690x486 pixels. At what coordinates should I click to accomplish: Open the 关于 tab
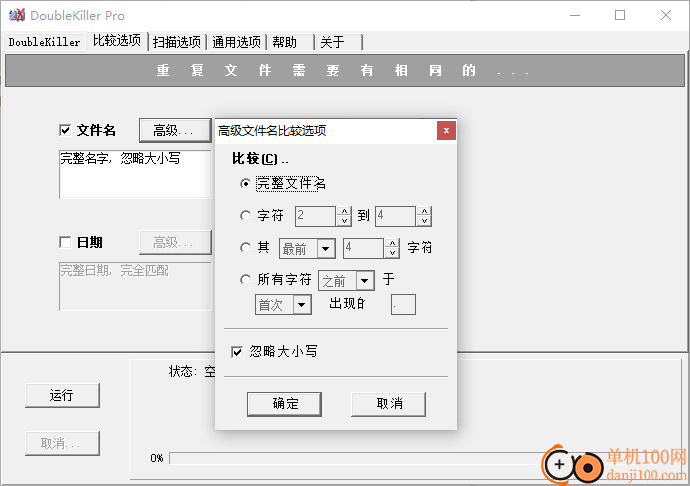tap(339, 42)
